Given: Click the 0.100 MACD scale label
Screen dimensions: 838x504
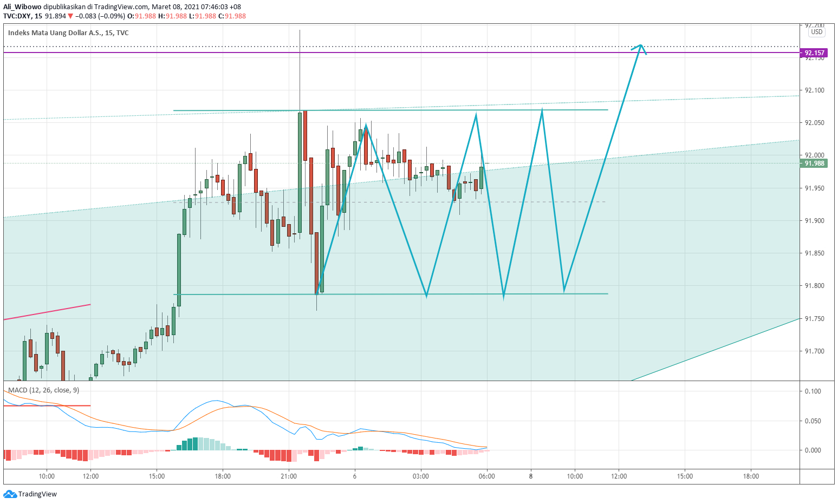Looking at the screenshot, I should pos(813,391).
